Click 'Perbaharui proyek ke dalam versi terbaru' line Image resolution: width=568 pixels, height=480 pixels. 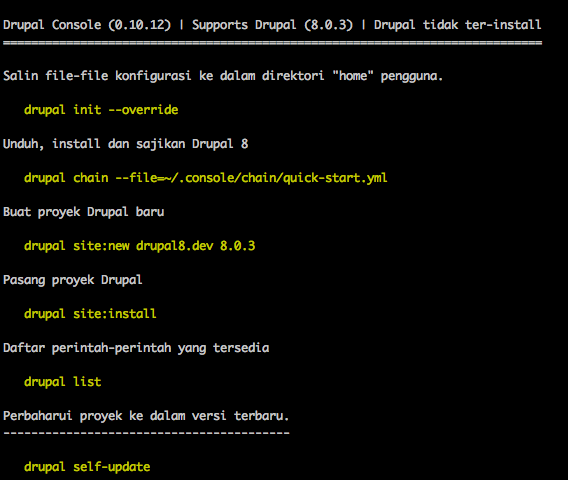click(x=146, y=416)
